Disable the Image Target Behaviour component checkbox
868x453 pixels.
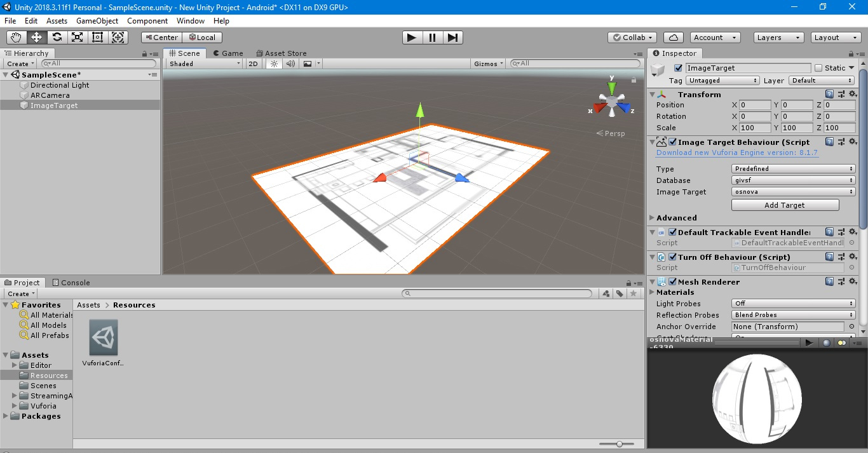[672, 142]
